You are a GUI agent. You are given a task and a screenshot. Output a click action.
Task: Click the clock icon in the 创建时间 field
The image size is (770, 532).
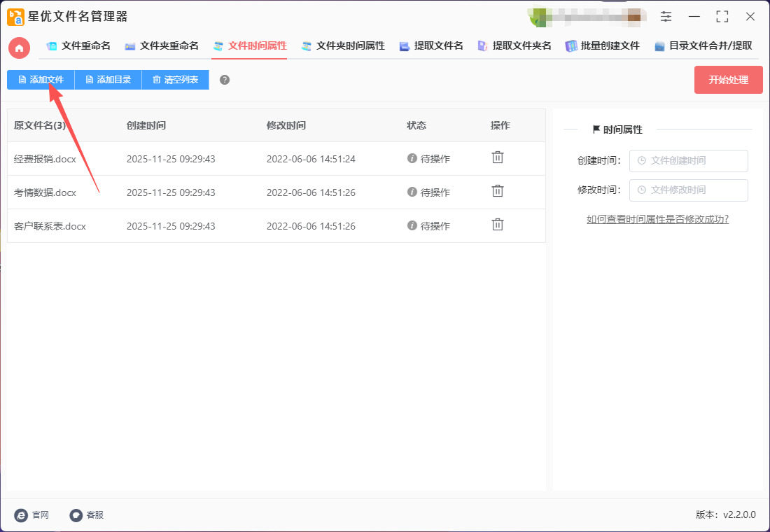(640, 161)
